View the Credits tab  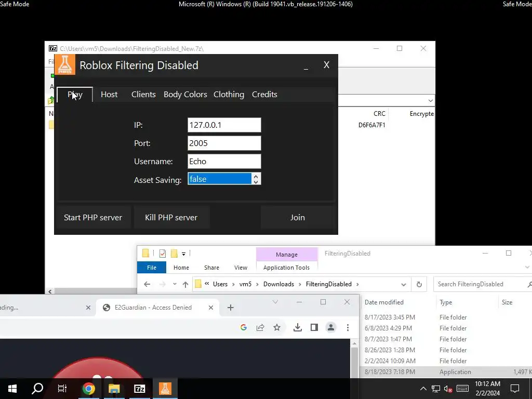pos(264,95)
